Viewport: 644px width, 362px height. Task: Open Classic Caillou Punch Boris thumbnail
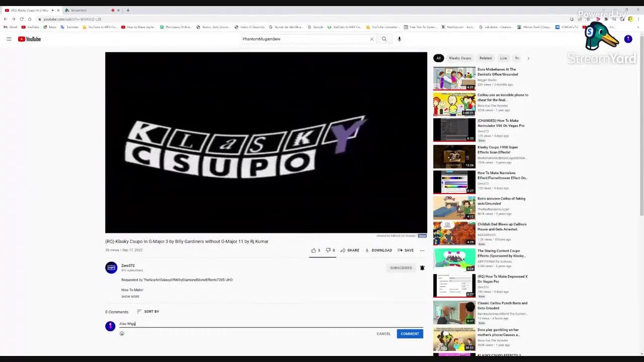tap(454, 313)
